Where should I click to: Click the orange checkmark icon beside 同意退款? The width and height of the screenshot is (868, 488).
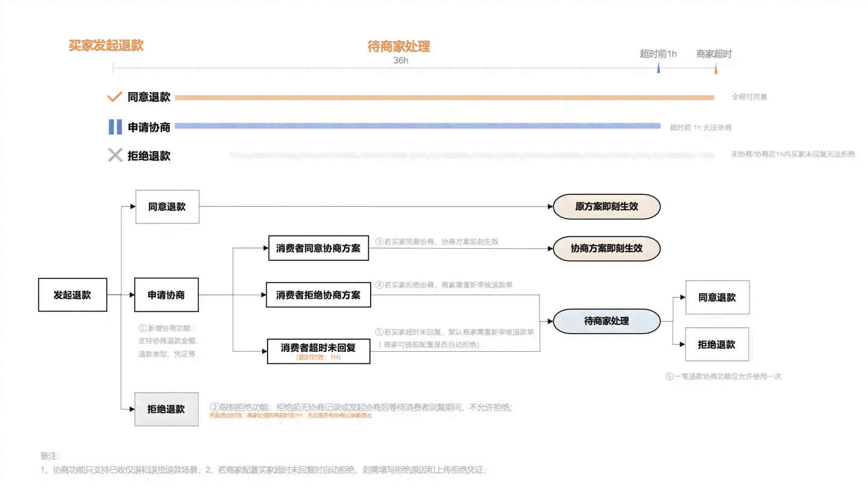click(115, 96)
